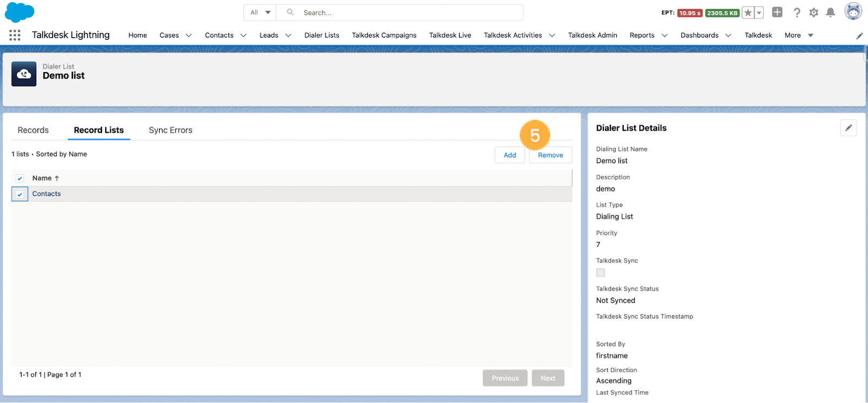Expand the Dashboards menu chevron

(x=728, y=36)
